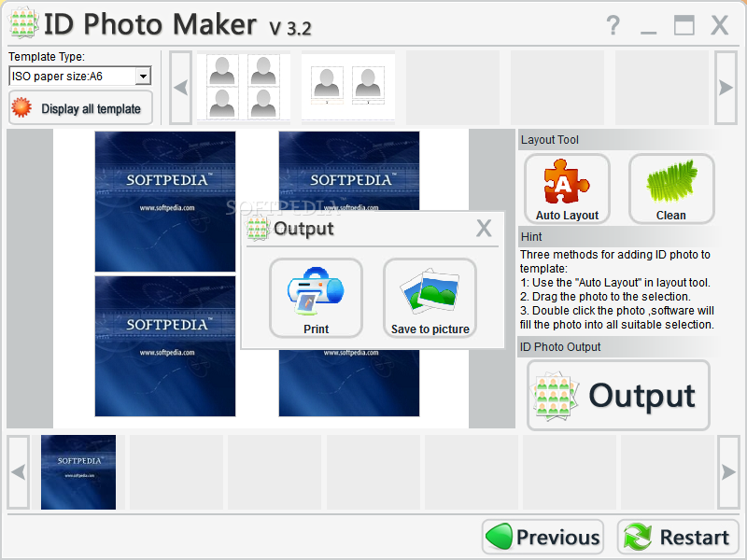Click the Clean leaf tool
The image size is (747, 560).
pyautogui.click(x=671, y=189)
